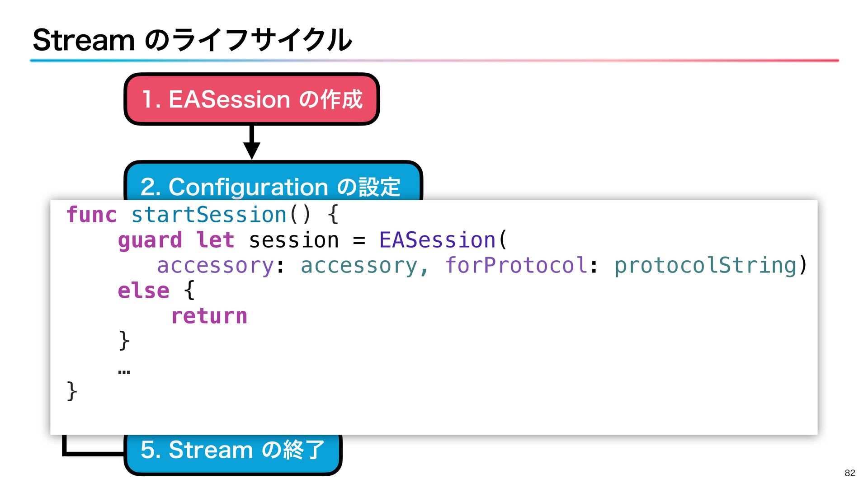Click the "protocolString" argument
This screenshot has height=488, width=868.
(705, 265)
